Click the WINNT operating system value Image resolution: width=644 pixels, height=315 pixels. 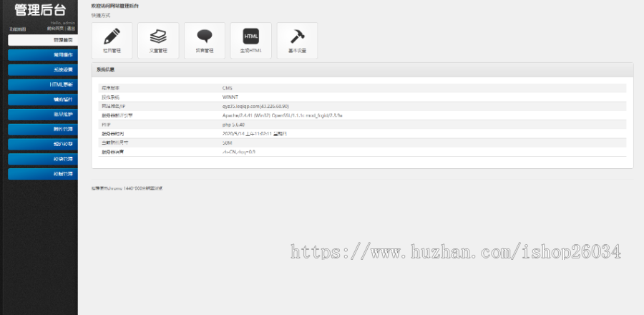point(230,97)
